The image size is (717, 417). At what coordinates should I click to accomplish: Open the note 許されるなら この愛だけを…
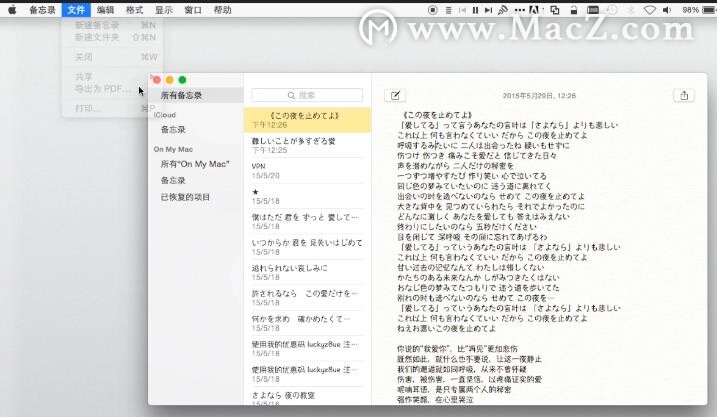[307, 298]
